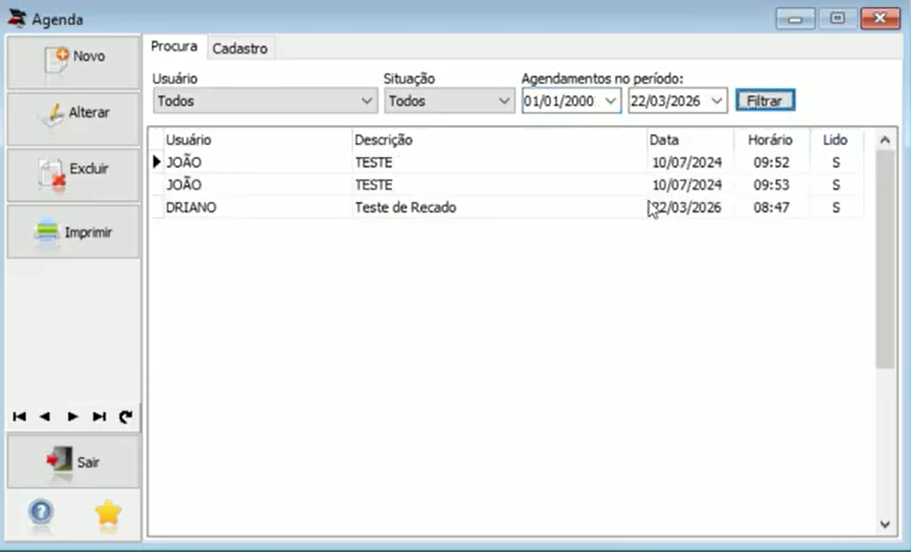The width and height of the screenshot is (911, 552).
Task: Click the Descrição column header
Action: [x=500, y=139]
